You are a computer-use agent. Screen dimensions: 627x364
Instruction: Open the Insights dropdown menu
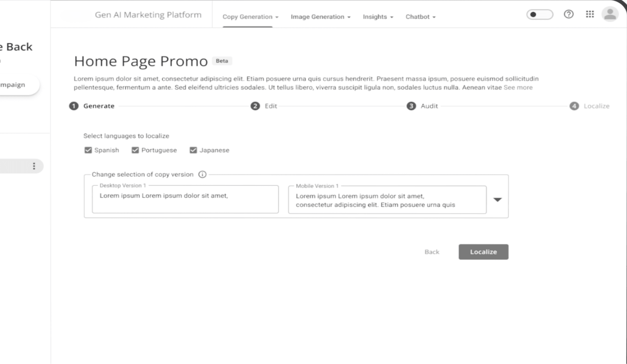point(378,17)
